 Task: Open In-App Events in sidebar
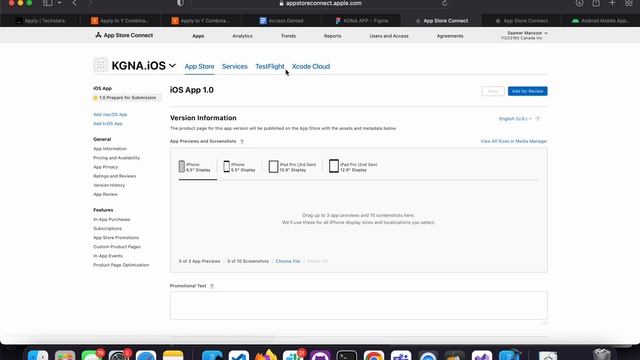pyautogui.click(x=108, y=256)
